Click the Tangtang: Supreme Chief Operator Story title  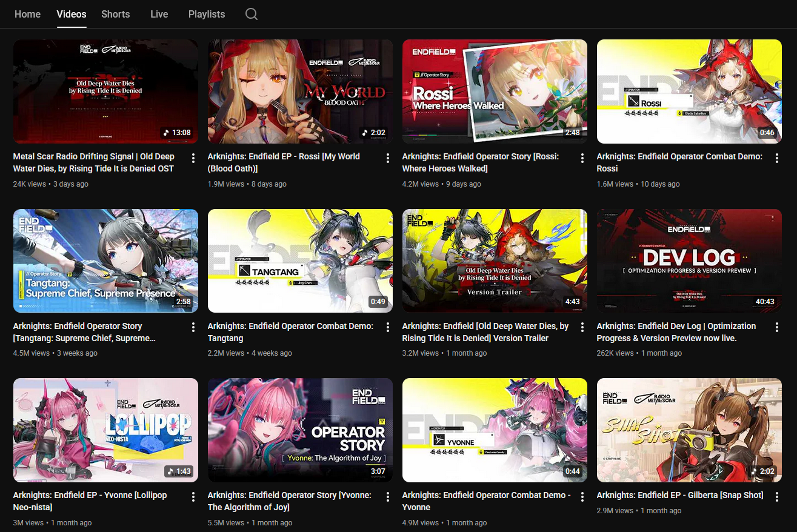tap(84, 332)
